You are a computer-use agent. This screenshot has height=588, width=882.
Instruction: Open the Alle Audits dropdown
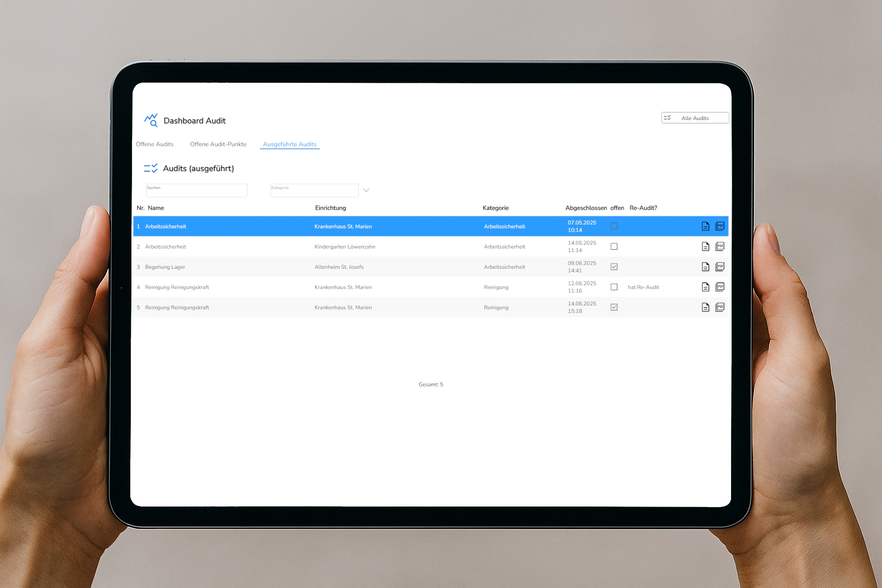[x=695, y=118]
